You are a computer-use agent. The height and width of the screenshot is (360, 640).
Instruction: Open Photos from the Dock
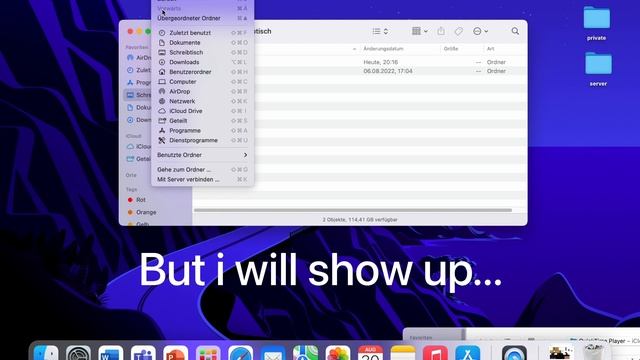(x=338, y=353)
